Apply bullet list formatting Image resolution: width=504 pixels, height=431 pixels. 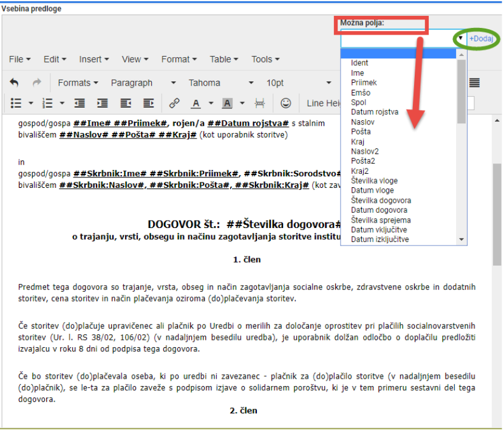tap(16, 103)
